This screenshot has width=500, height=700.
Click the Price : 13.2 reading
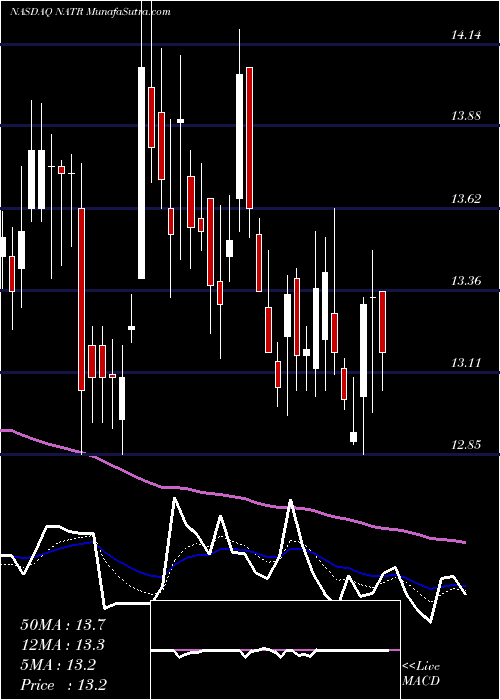point(63,685)
